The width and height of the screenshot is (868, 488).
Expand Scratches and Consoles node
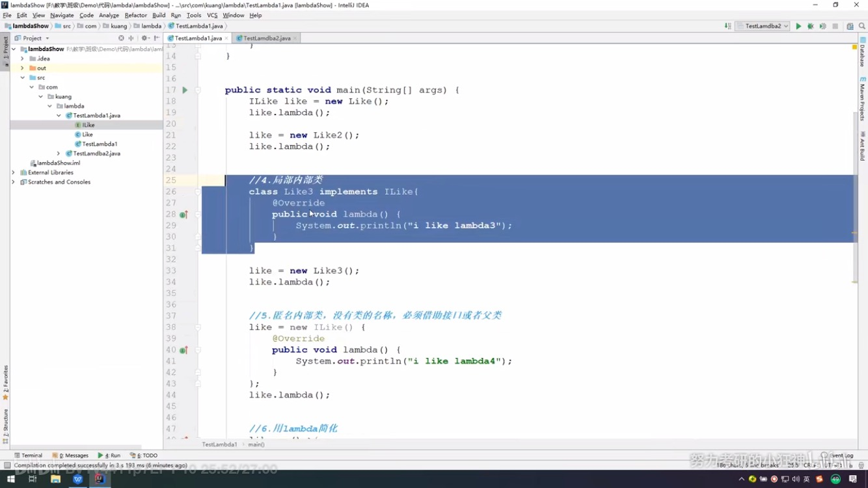(14, 182)
